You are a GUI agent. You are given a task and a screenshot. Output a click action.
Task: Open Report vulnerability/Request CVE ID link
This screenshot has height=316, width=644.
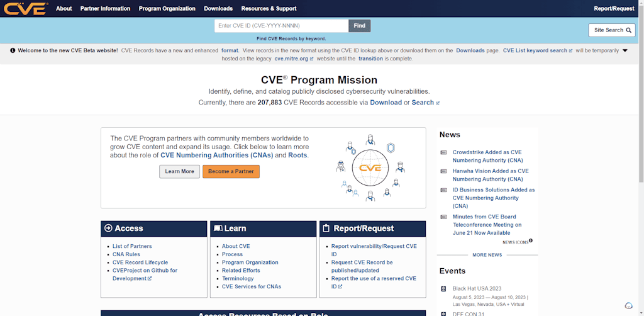point(374,251)
